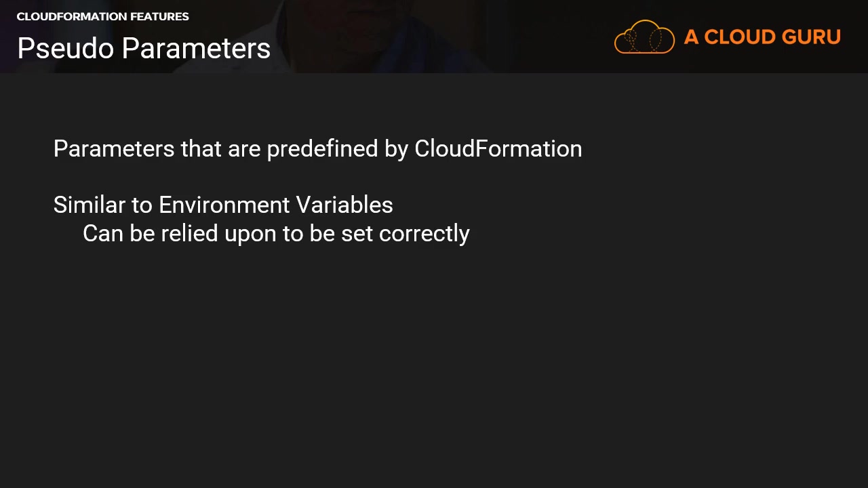Viewport: 868px width, 488px height.
Task: Click the word "Pseudo" in the title
Action: point(66,49)
